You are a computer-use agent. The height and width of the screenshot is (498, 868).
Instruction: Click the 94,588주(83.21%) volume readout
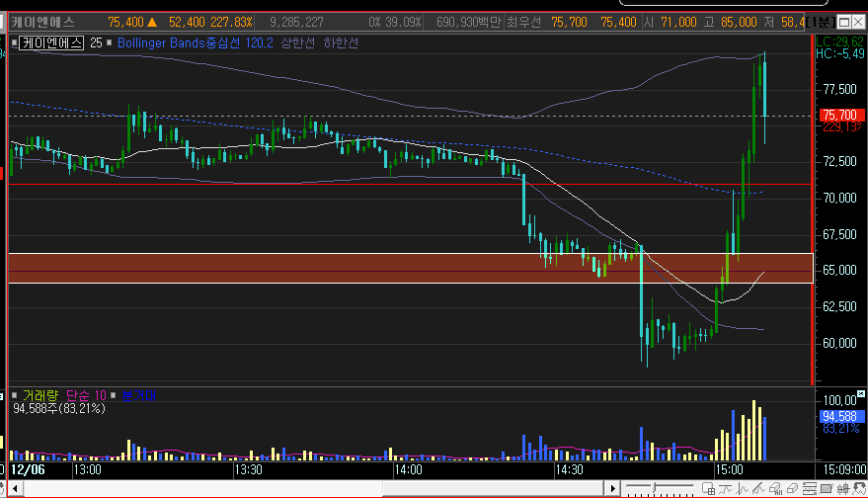tap(59, 408)
